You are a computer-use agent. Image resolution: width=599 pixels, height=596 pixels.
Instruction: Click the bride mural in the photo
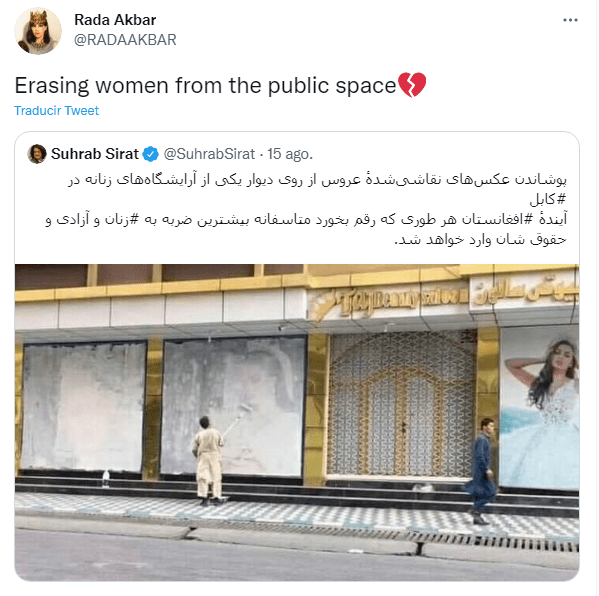[x=539, y=409]
